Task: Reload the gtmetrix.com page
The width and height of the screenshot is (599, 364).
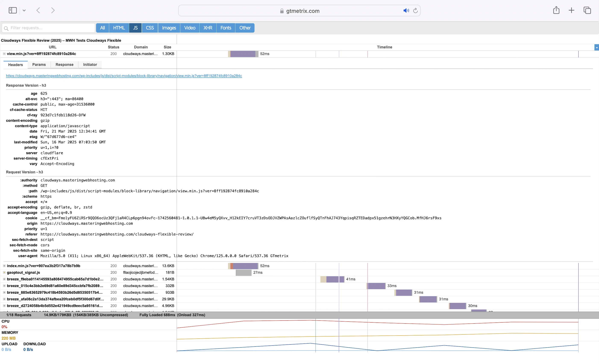Action: [x=415, y=11]
